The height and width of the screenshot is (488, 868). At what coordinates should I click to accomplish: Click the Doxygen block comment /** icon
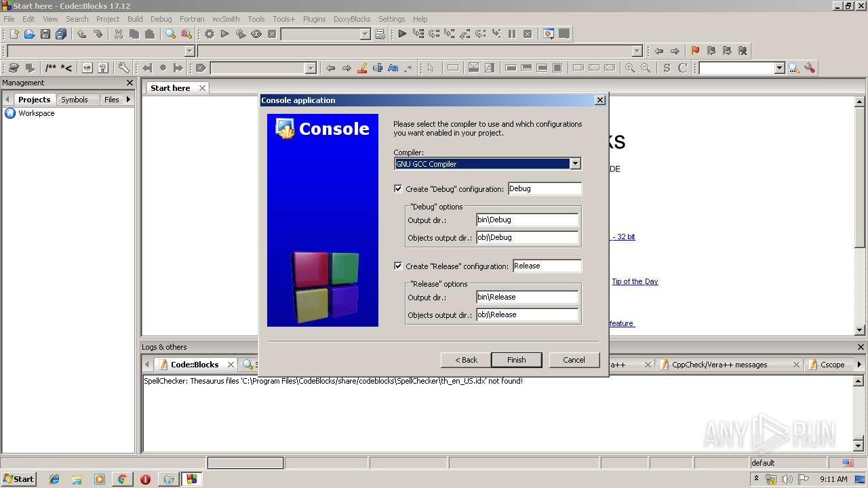point(51,68)
